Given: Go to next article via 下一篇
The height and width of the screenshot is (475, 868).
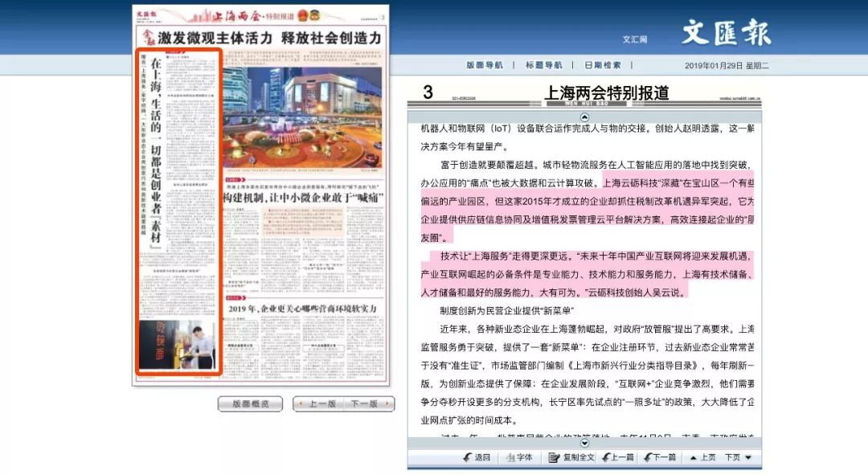Looking at the screenshot, I should (x=661, y=457).
